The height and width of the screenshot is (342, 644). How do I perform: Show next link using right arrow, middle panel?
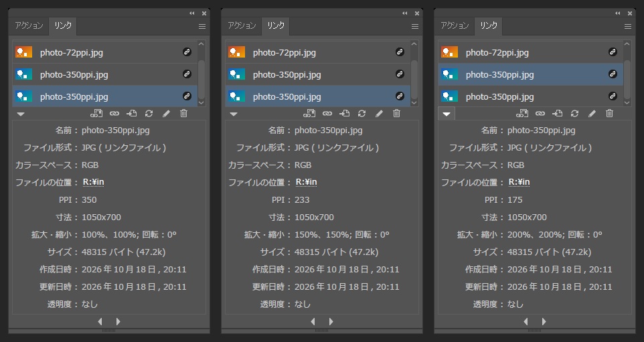tap(331, 321)
